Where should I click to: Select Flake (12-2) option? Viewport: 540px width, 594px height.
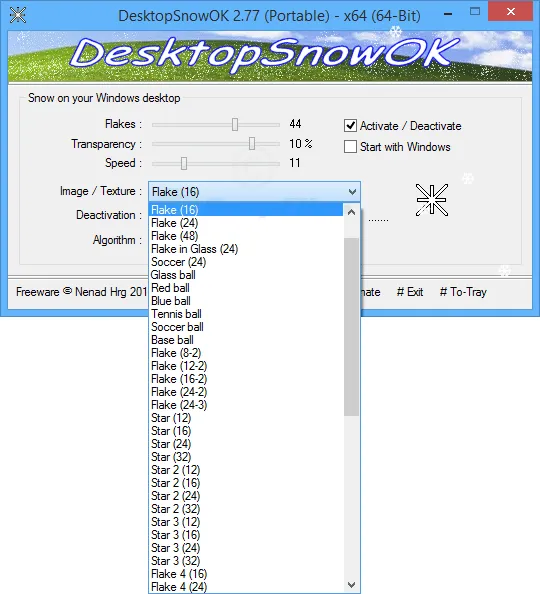[x=246, y=366]
